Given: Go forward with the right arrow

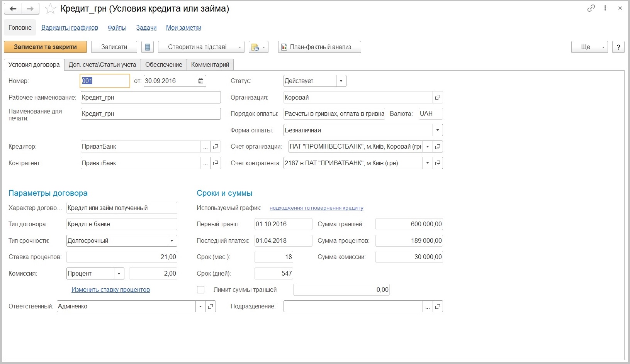Looking at the screenshot, I should coord(30,8).
